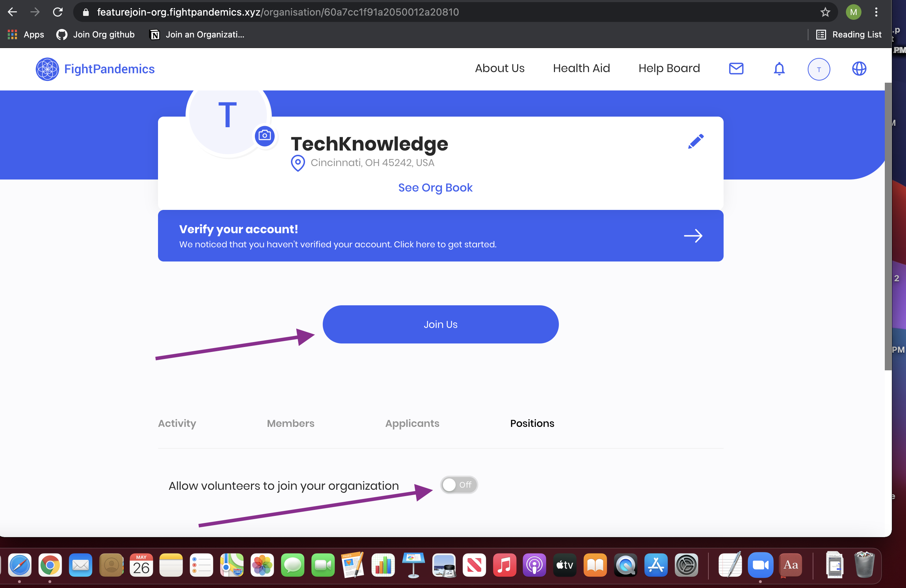
Task: Open the Calendar app in dock
Action: [x=141, y=565]
